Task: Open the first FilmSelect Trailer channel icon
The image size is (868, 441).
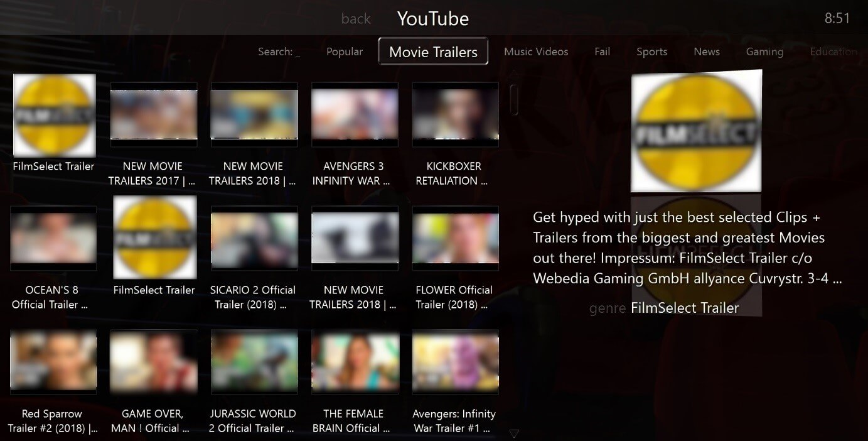Action: click(x=54, y=116)
